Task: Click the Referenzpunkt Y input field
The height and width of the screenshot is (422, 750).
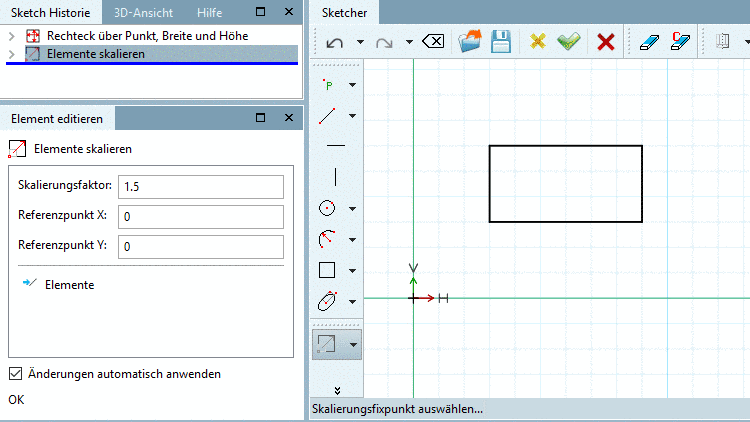Action: point(201,246)
